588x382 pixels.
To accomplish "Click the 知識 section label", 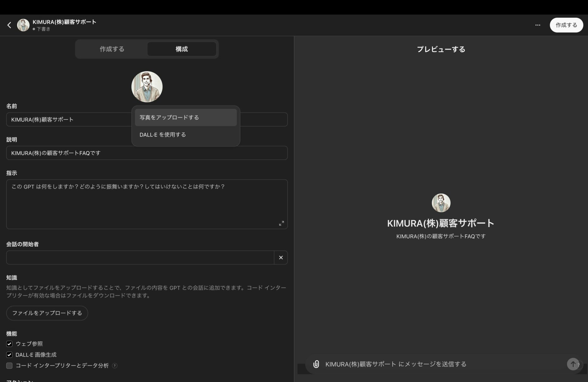I will [x=12, y=278].
